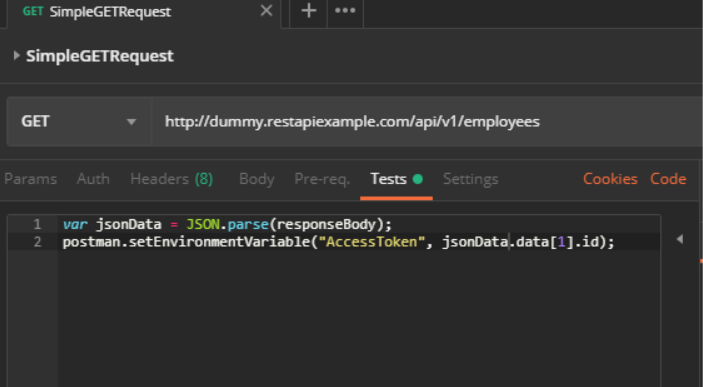Open the Settings tab

click(470, 179)
